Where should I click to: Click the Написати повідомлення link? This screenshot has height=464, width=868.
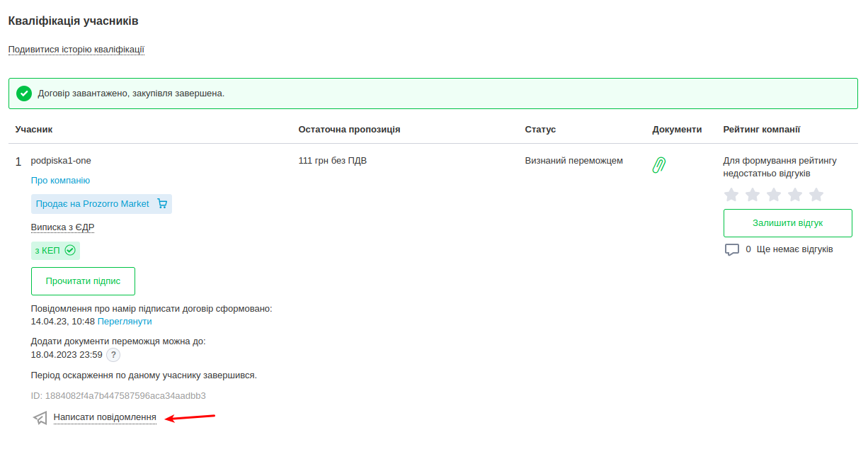(x=105, y=417)
